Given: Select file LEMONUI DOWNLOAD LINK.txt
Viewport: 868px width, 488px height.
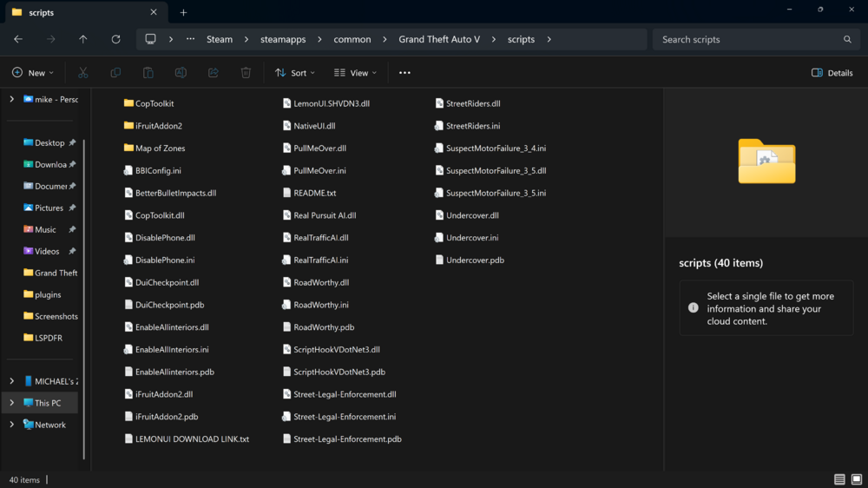Looking at the screenshot, I should tap(187, 439).
